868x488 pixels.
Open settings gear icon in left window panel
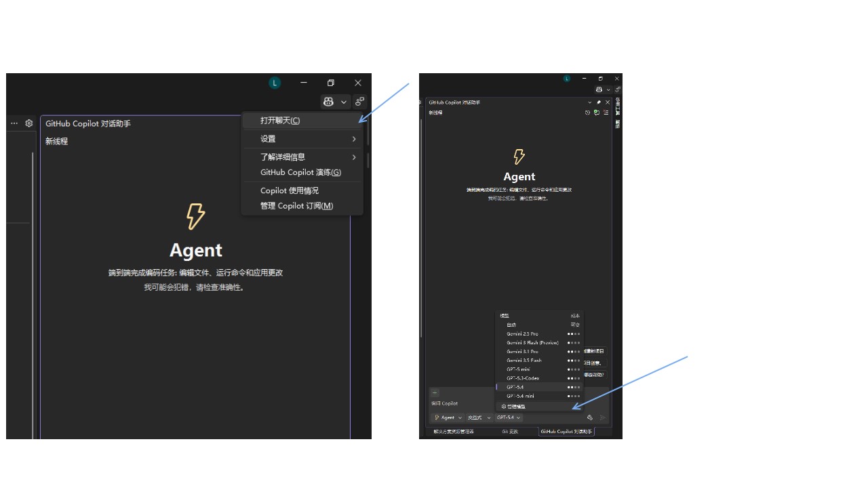pyautogui.click(x=29, y=123)
